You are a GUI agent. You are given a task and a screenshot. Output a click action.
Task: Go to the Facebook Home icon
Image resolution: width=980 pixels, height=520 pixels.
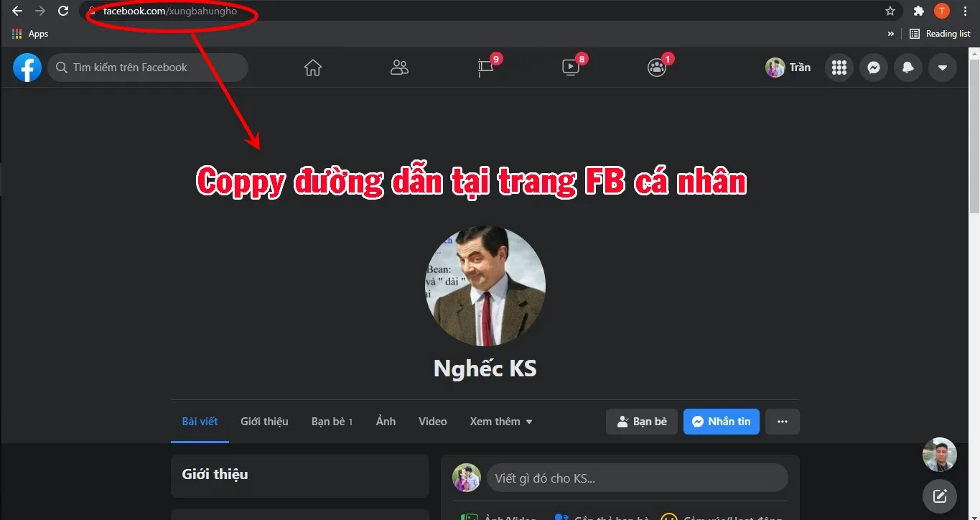point(313,68)
